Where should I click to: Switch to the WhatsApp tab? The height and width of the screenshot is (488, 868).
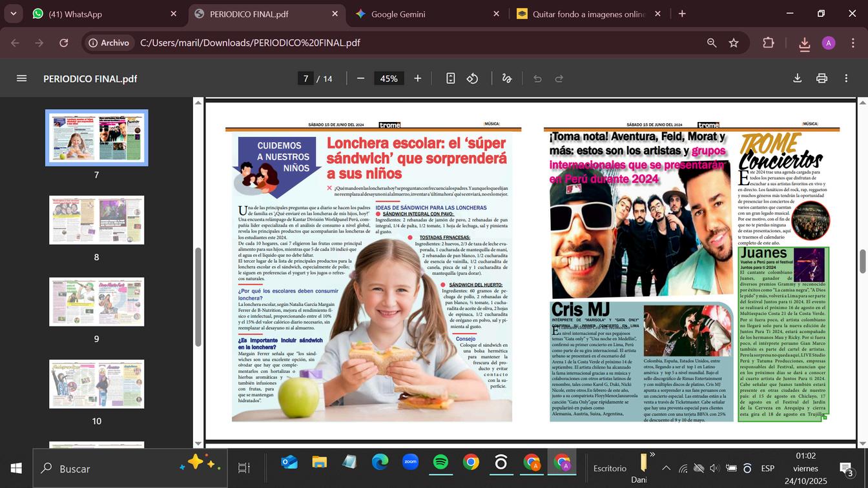[x=105, y=14]
